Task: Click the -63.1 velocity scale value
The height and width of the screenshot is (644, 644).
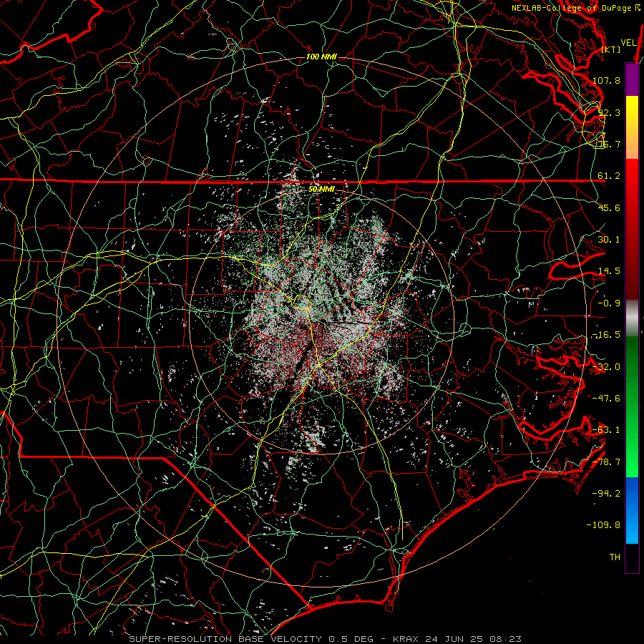Action: point(606,430)
